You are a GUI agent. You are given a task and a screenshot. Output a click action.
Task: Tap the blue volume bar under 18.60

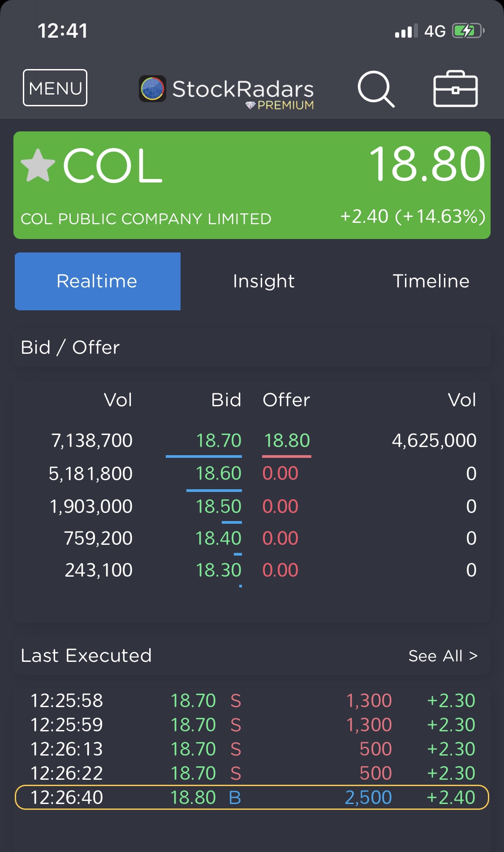click(214, 490)
